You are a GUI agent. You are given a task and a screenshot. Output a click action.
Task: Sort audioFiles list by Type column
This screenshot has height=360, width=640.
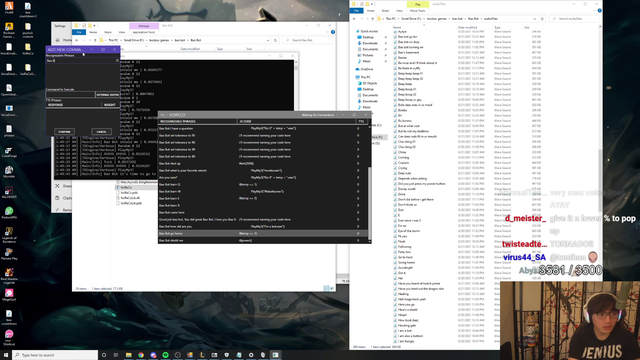[x=508, y=27]
